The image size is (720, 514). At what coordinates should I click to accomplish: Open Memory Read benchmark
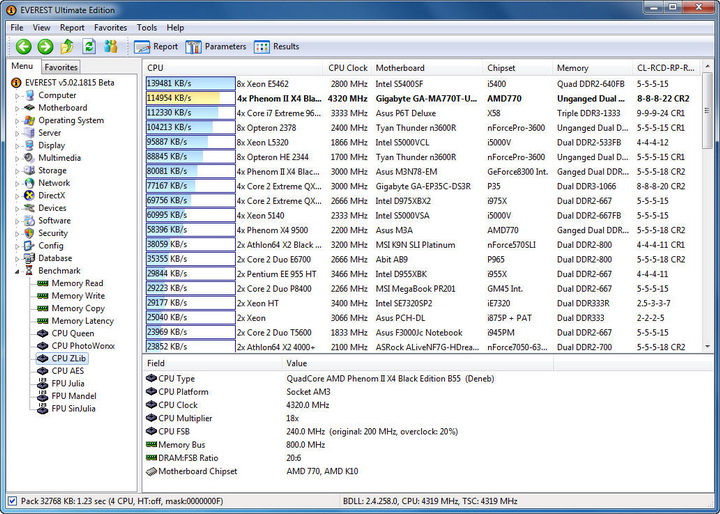click(77, 283)
